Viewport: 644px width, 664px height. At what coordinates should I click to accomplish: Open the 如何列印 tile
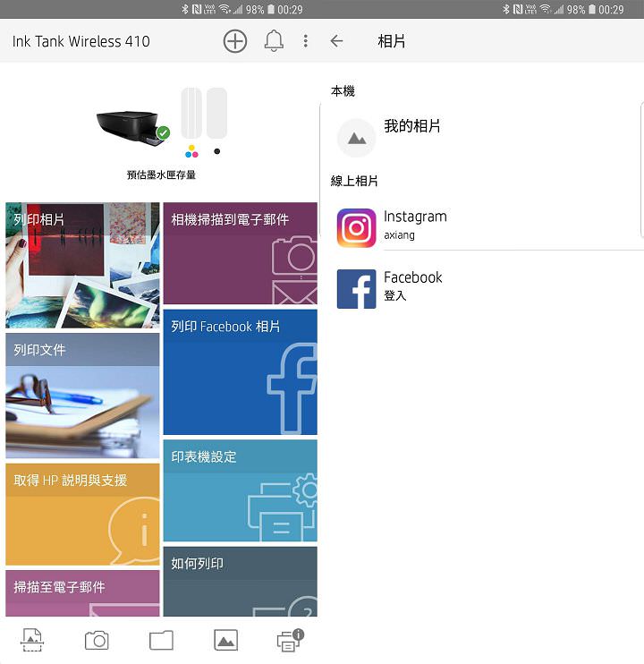coord(240,582)
